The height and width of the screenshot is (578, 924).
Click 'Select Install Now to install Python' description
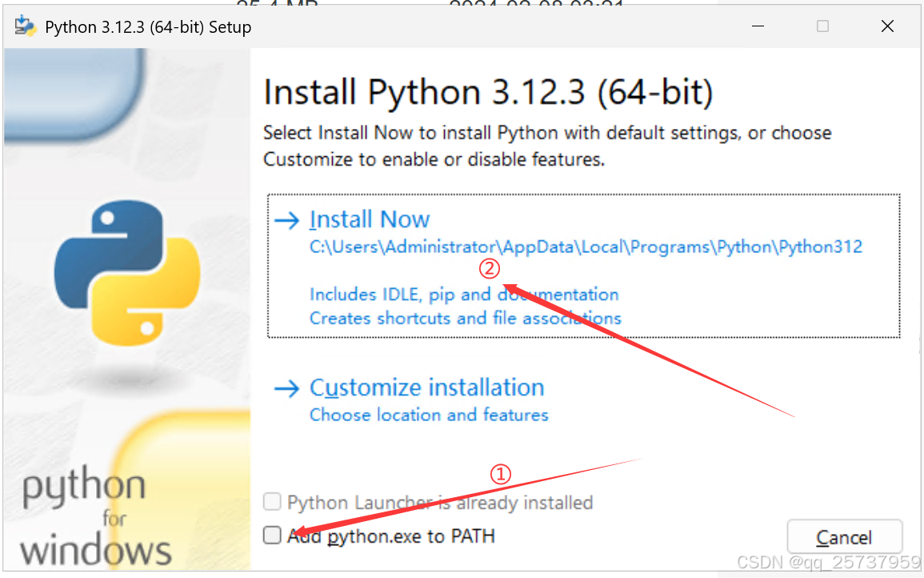547,146
